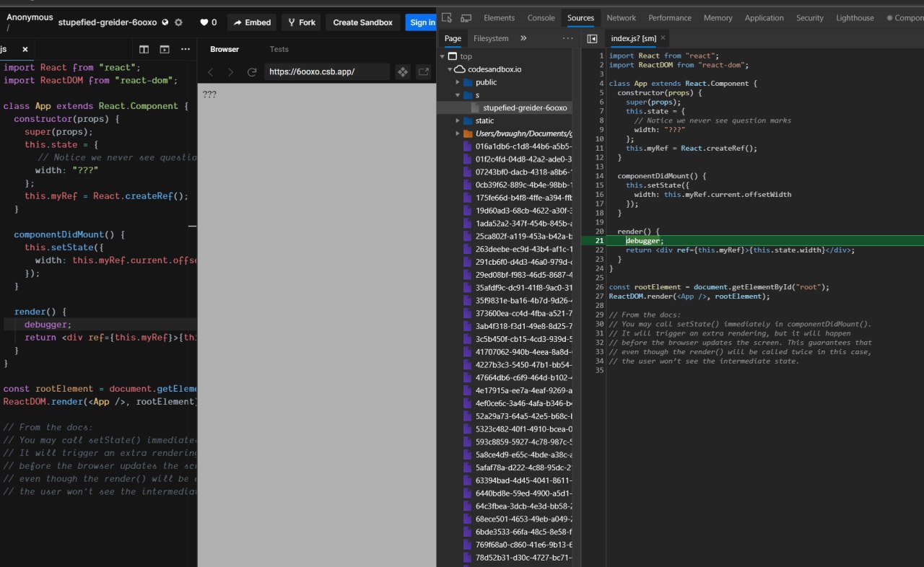Switch to the Console tab
This screenshot has width=924, height=567.
tap(541, 18)
